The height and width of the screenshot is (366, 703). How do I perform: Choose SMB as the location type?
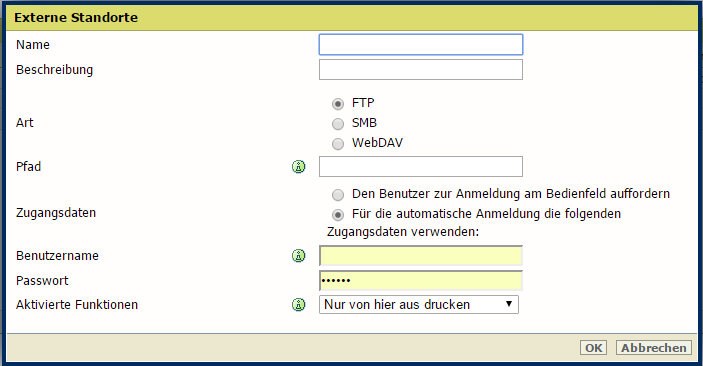click(338, 123)
